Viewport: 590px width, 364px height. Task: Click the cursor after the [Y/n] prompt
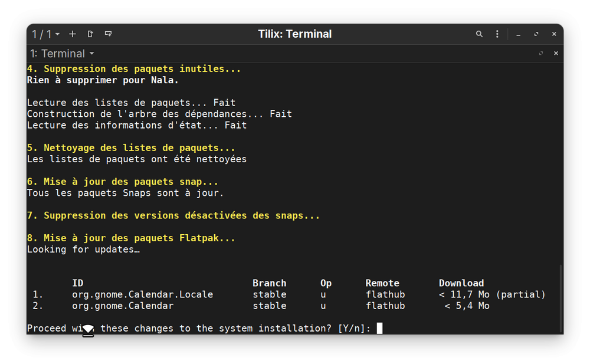click(379, 328)
